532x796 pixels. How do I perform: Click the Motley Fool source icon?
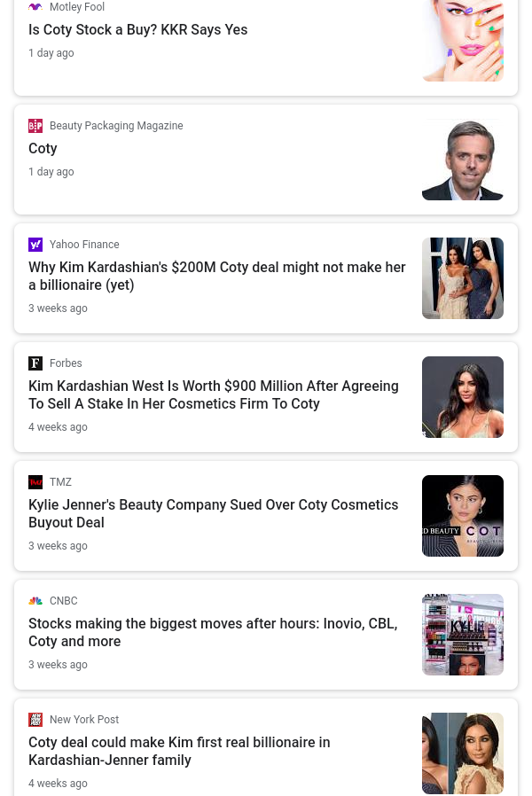(35, 7)
